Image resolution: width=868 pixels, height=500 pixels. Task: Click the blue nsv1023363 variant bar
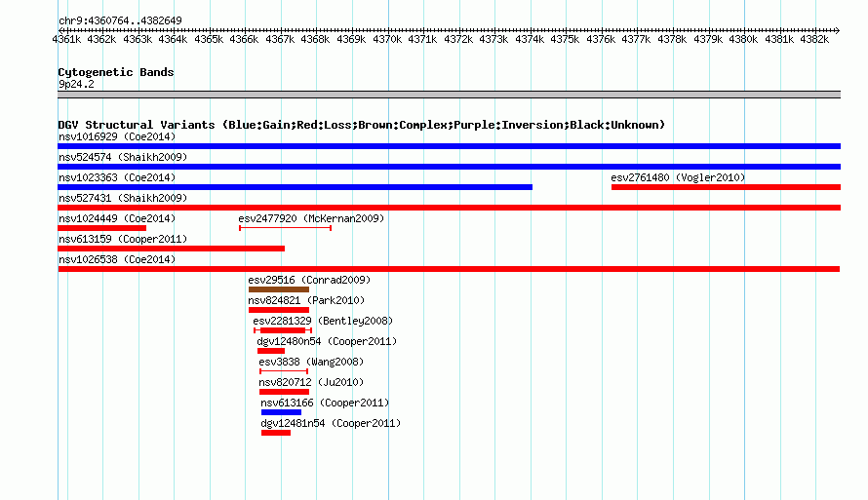coord(296,187)
